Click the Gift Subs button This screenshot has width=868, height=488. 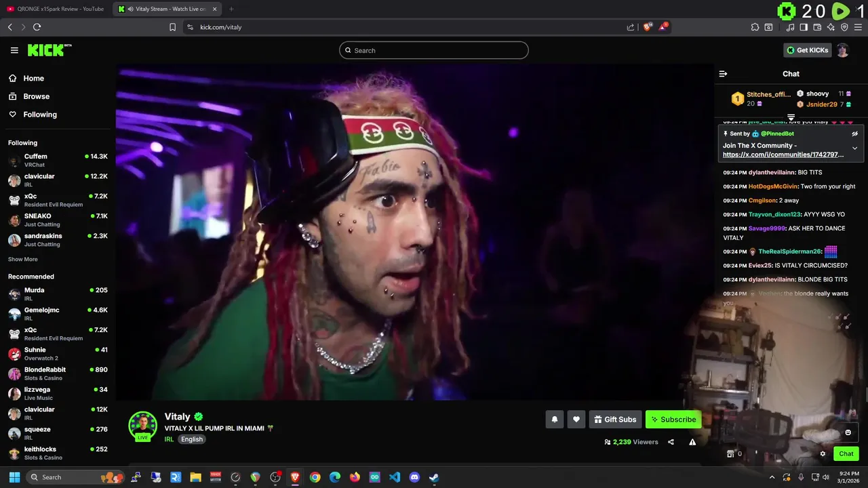coord(615,420)
